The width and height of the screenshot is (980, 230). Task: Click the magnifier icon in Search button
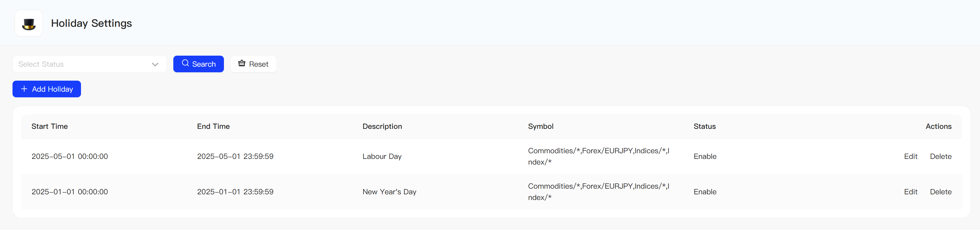(x=185, y=63)
